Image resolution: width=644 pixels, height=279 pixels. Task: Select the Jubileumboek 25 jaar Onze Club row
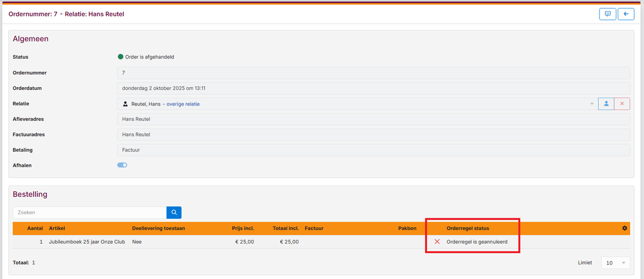87,242
